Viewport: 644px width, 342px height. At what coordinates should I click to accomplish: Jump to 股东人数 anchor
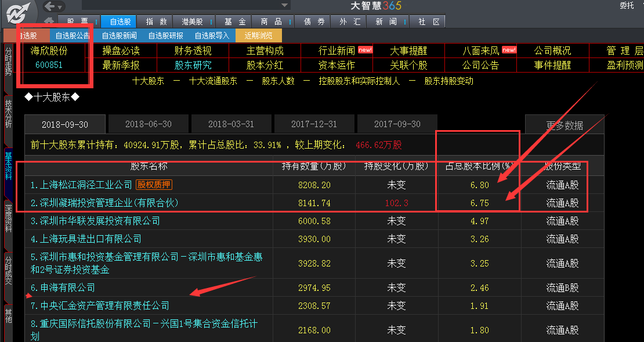click(x=278, y=81)
